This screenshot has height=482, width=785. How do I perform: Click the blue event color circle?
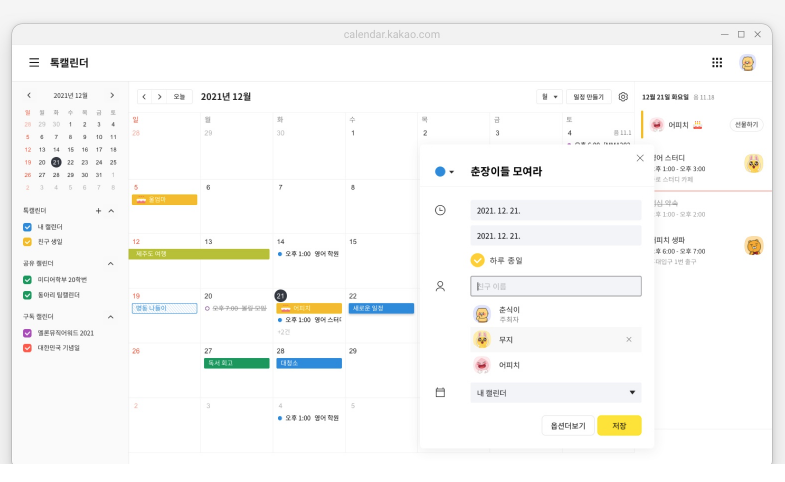(x=440, y=172)
